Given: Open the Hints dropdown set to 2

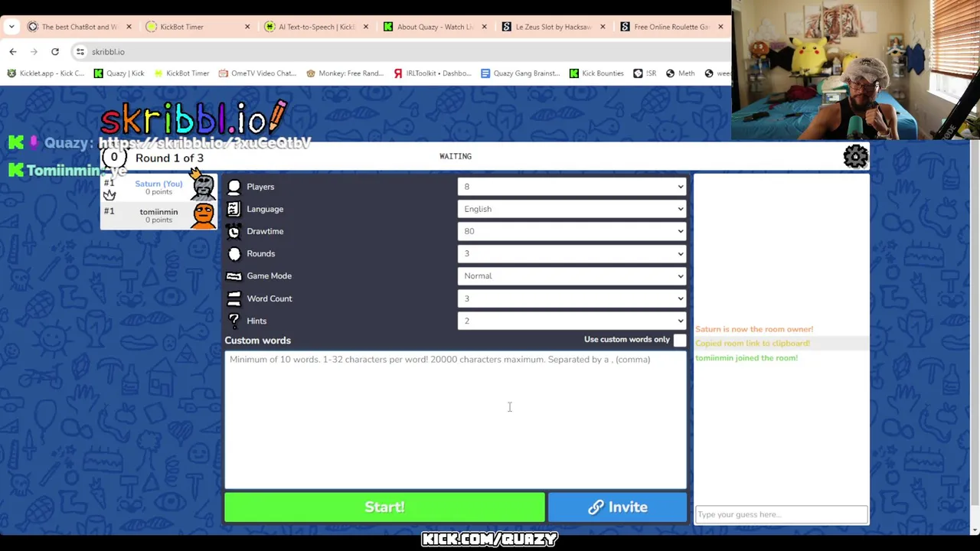Looking at the screenshot, I should coord(571,321).
